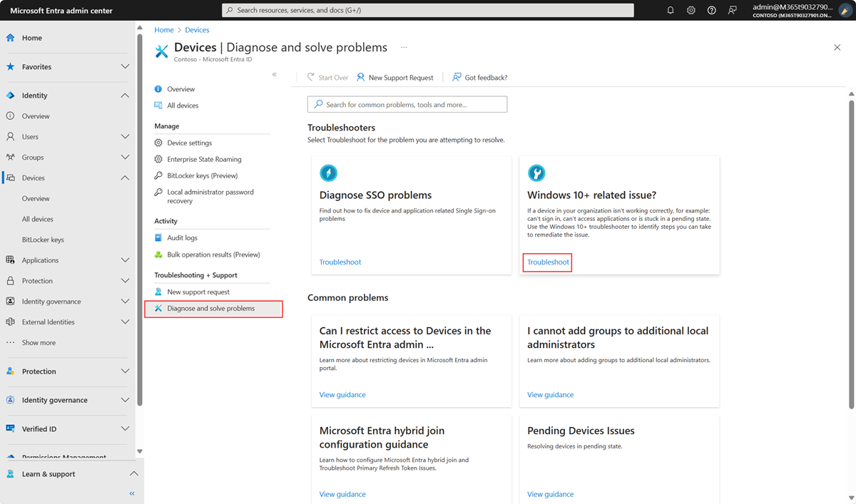Screen dimensions: 856x504
Task: Open help question mark icon
Action: 712,11
